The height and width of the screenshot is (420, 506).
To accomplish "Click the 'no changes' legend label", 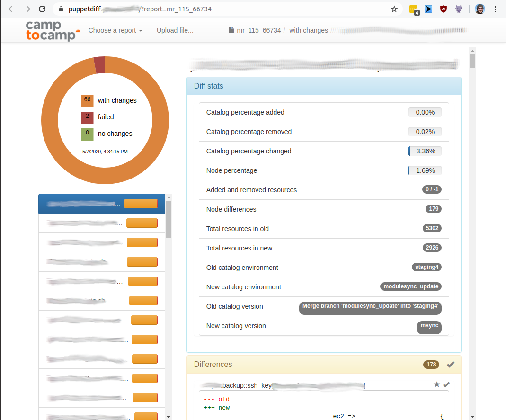I will pyautogui.click(x=115, y=134).
